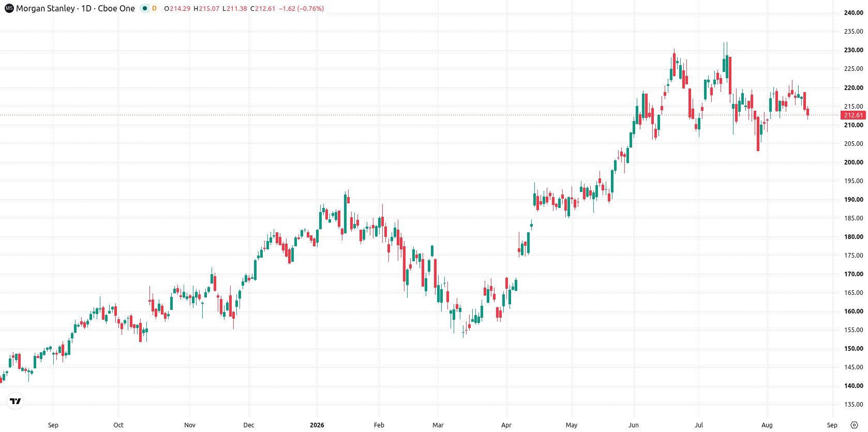Image resolution: width=868 pixels, height=432 pixels.
Task: Click the Nov label on time axis
Action: [190, 425]
